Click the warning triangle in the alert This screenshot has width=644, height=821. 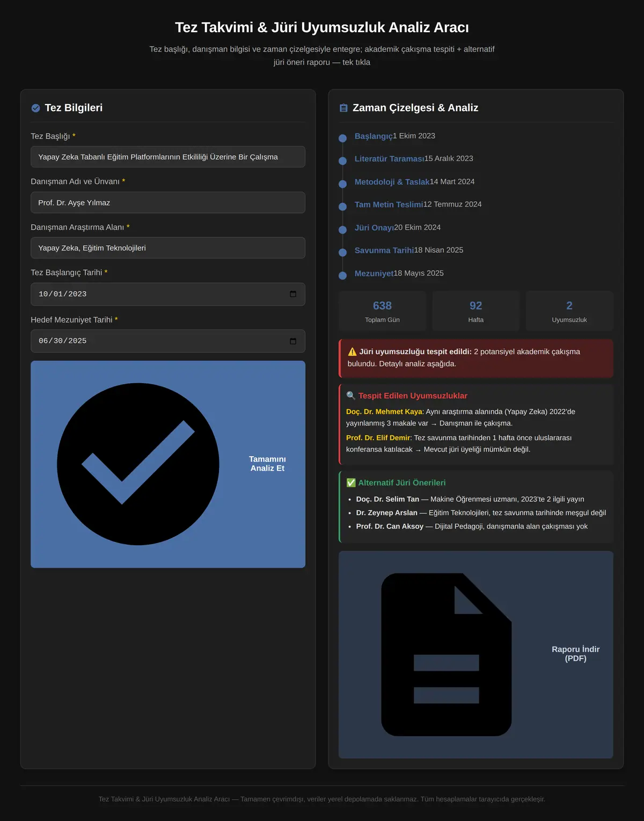(352, 352)
